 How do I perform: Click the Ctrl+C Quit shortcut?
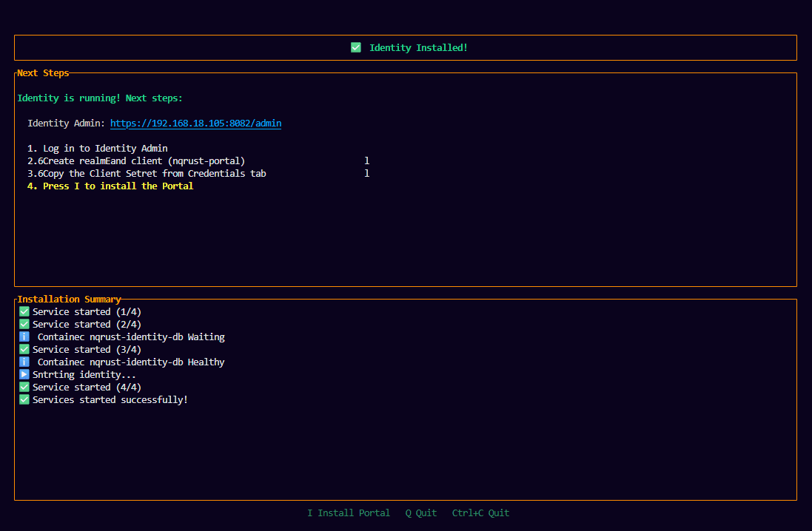pos(480,513)
